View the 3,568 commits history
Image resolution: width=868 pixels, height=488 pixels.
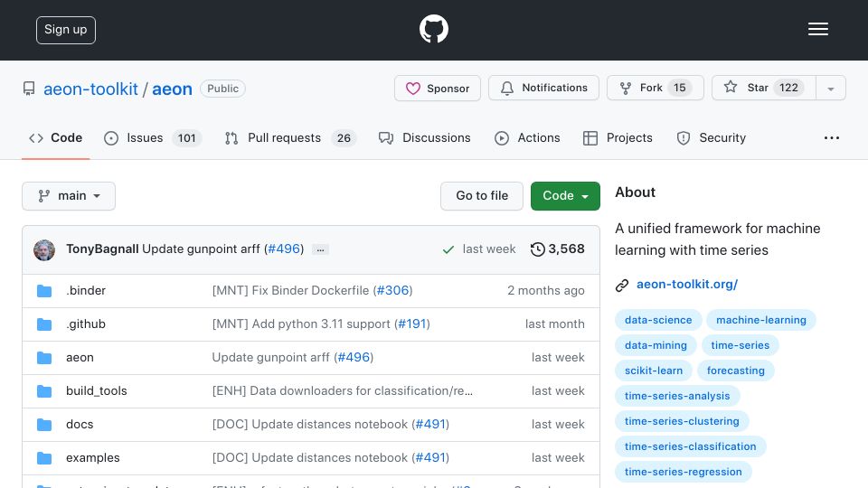tap(558, 249)
